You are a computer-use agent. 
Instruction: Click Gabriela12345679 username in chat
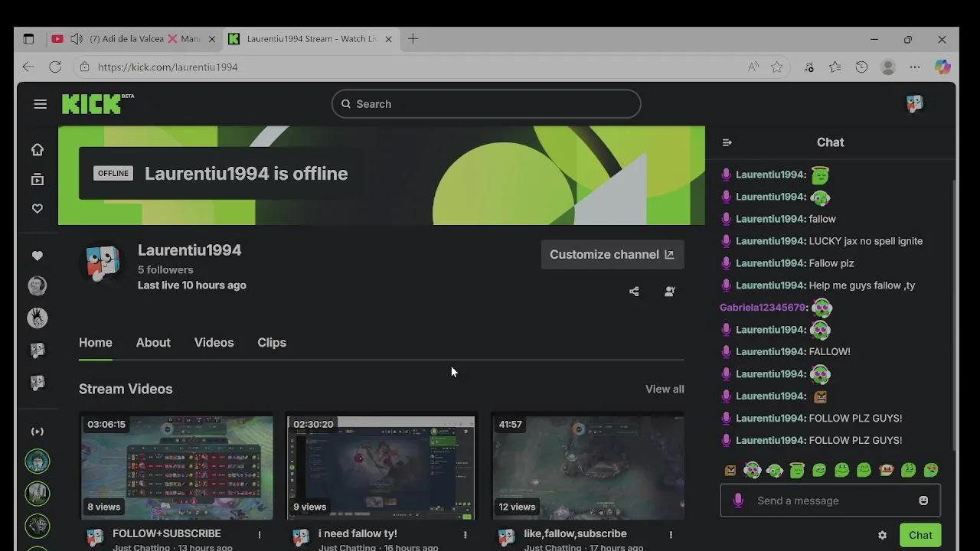tap(763, 308)
